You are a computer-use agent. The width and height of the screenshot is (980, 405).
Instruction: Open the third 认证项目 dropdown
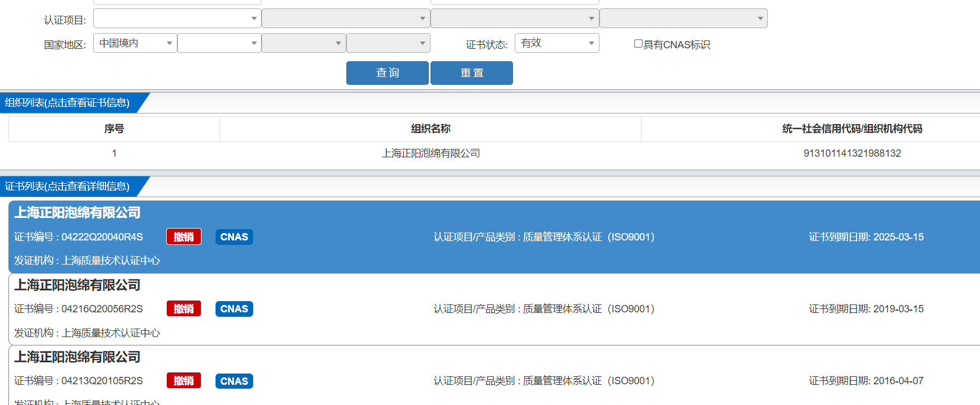pyautogui.click(x=515, y=19)
